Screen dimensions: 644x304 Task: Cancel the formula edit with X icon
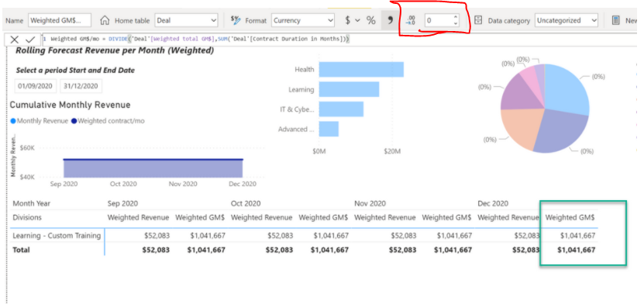(x=15, y=40)
